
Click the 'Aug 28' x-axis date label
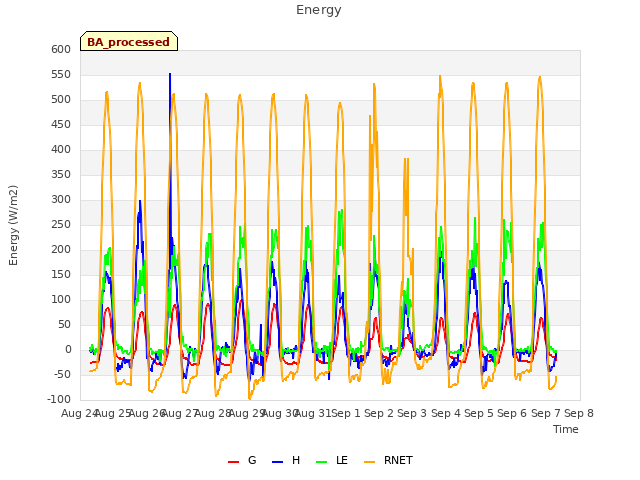[x=213, y=413]
